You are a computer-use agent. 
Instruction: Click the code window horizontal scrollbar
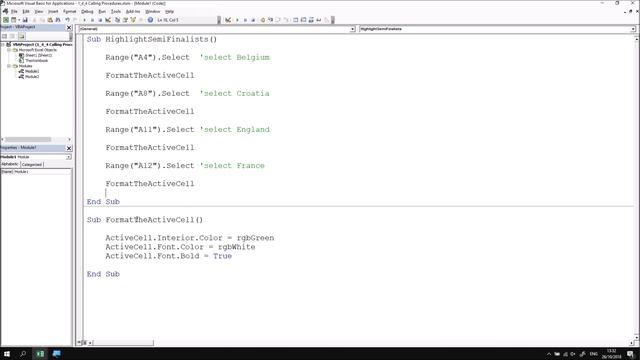coord(122,343)
